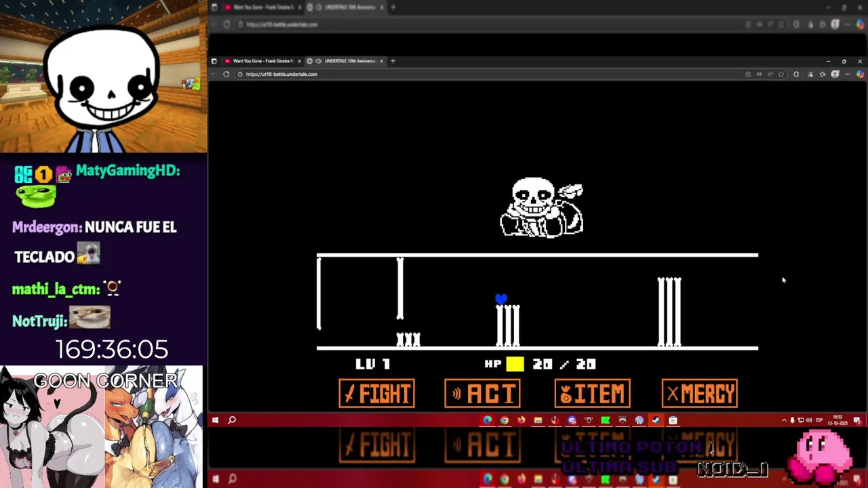This screenshot has height=488, width=868.
Task: Toggle the immersive reader icon
Action: click(759, 74)
